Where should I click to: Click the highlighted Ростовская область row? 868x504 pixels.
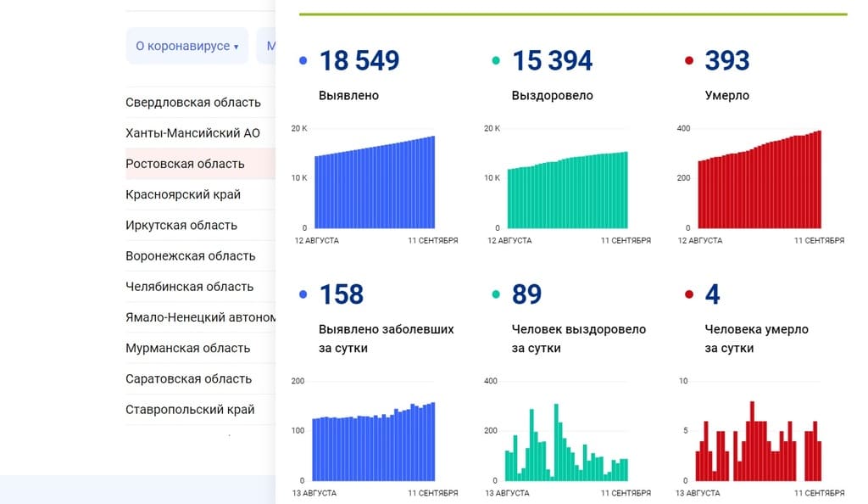click(185, 164)
